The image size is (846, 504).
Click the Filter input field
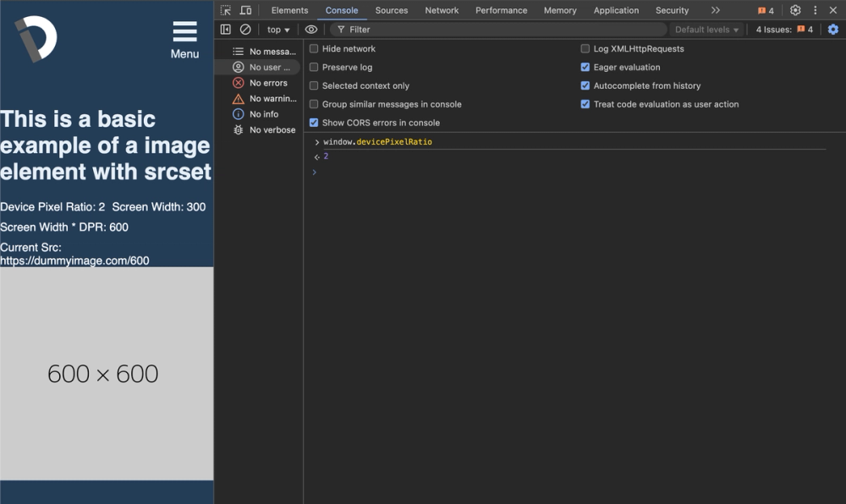(497, 30)
